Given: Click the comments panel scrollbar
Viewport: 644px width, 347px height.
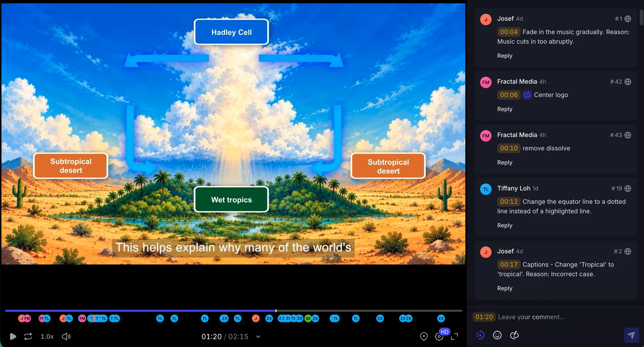Looking at the screenshot, I should 641,17.
